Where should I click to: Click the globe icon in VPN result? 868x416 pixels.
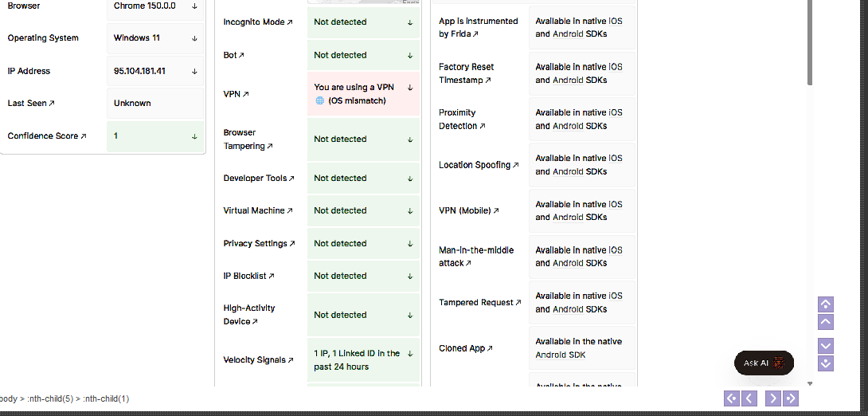click(319, 101)
